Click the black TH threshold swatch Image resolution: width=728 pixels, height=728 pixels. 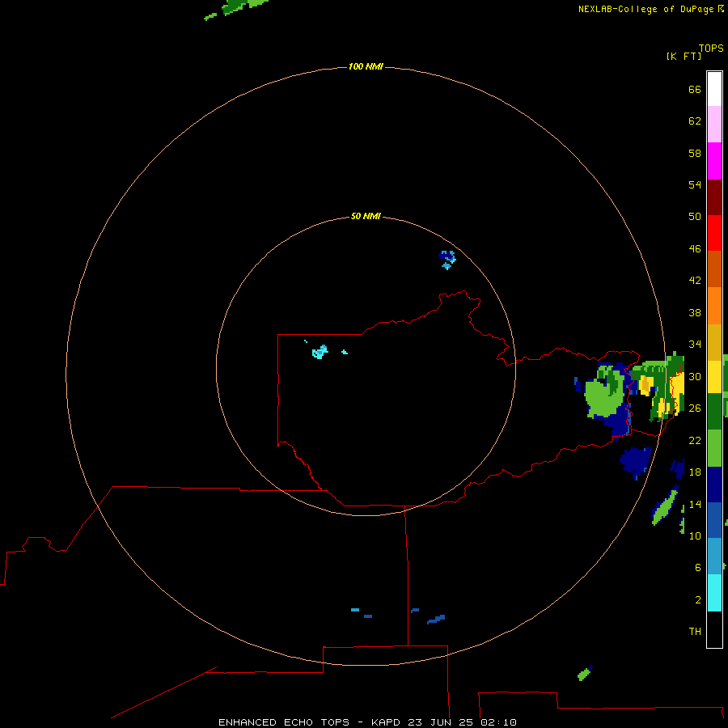point(714,629)
